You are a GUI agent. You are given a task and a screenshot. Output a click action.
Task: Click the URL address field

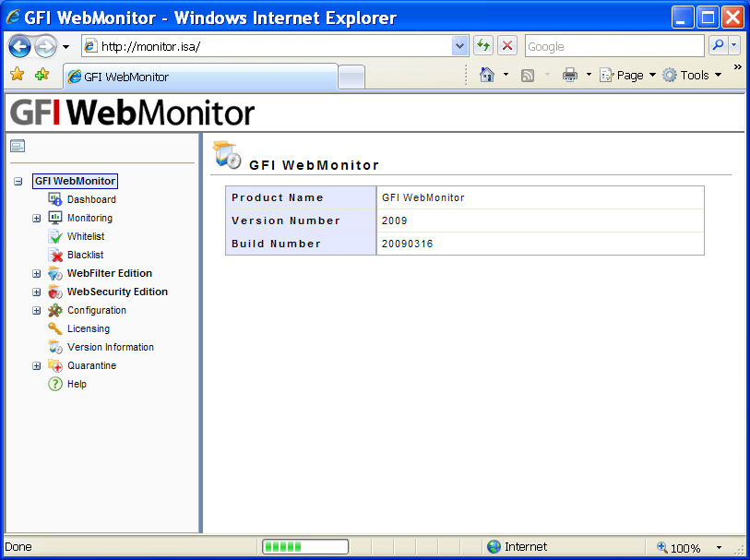click(275, 46)
